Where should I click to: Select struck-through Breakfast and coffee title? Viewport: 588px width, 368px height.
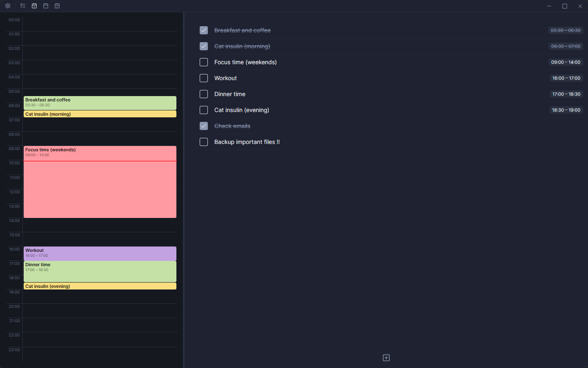(x=243, y=30)
